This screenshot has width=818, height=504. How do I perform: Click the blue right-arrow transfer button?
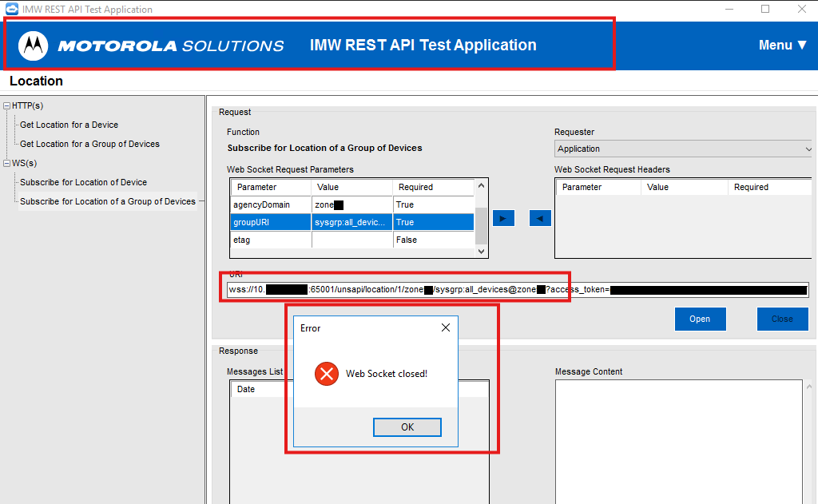click(503, 217)
